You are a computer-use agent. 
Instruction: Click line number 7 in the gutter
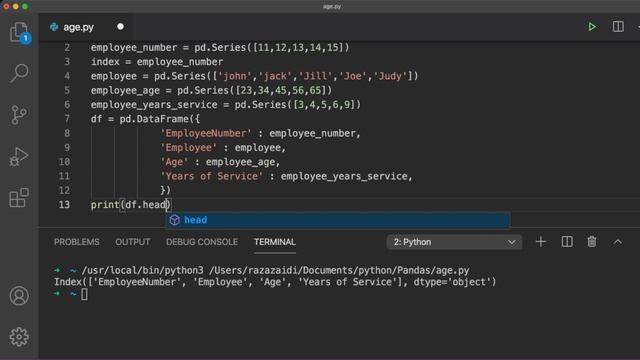point(67,119)
